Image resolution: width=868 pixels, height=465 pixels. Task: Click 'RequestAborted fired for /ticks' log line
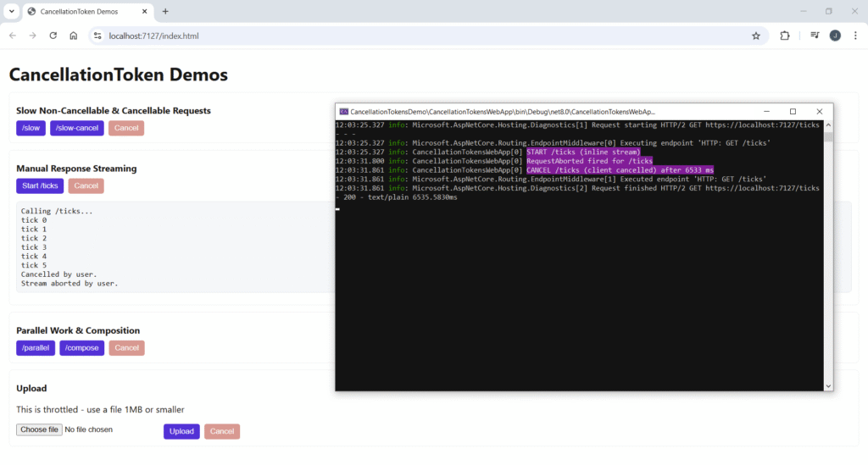590,161
